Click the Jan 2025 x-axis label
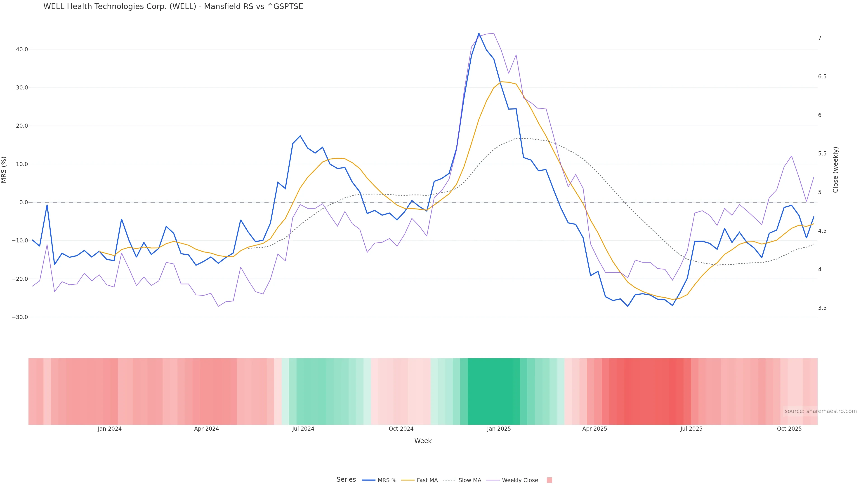Viewport: 868px width, 488px height. 499,429
